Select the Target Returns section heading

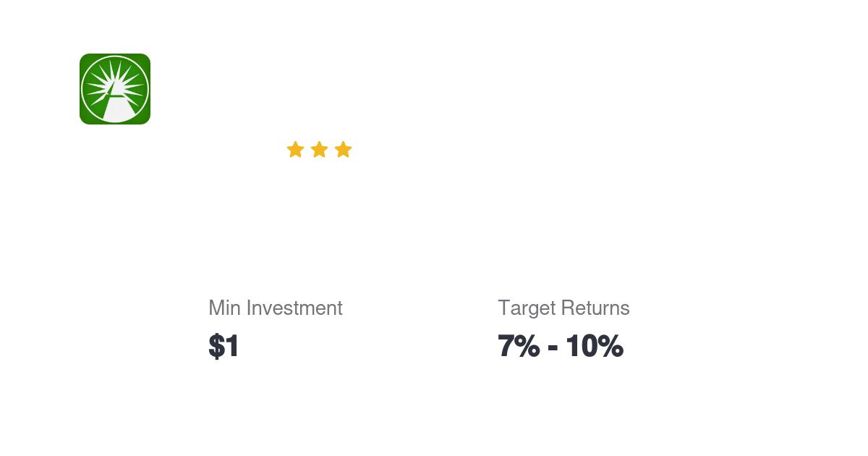563,308
